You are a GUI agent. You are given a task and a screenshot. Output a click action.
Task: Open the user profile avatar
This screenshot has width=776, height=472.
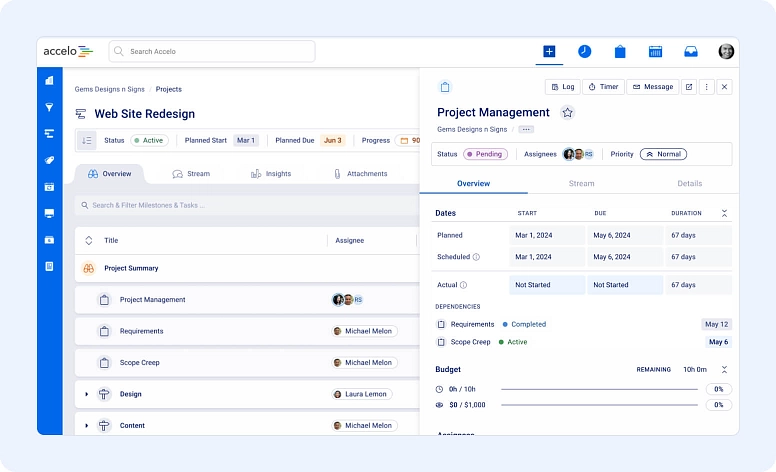click(x=726, y=51)
